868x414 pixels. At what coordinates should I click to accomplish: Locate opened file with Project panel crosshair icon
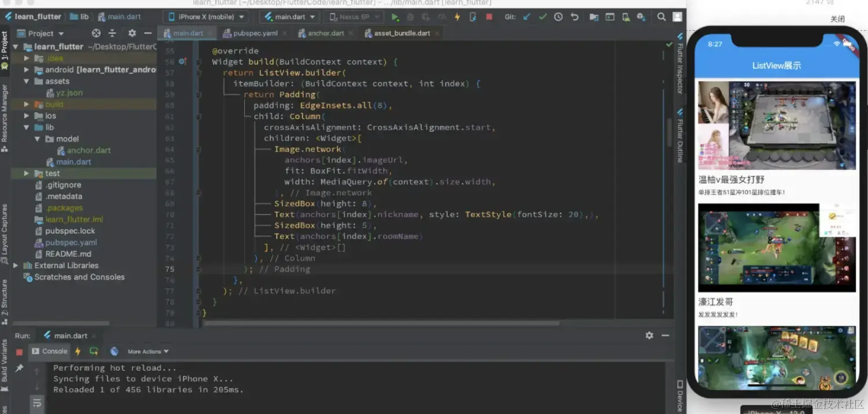(96, 34)
